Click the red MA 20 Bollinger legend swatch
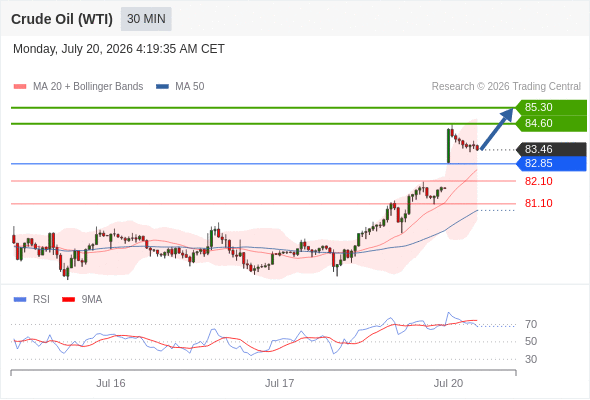The width and height of the screenshot is (590, 400). (x=20, y=87)
